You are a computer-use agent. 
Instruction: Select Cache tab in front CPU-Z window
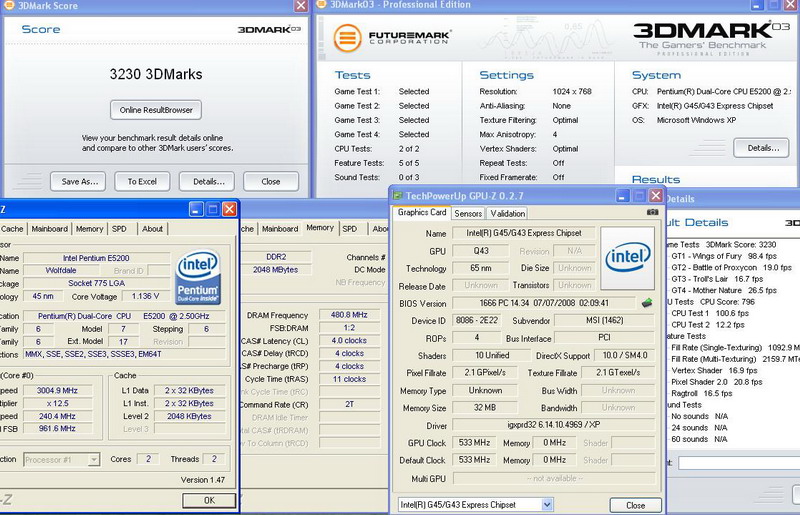[x=12, y=229]
